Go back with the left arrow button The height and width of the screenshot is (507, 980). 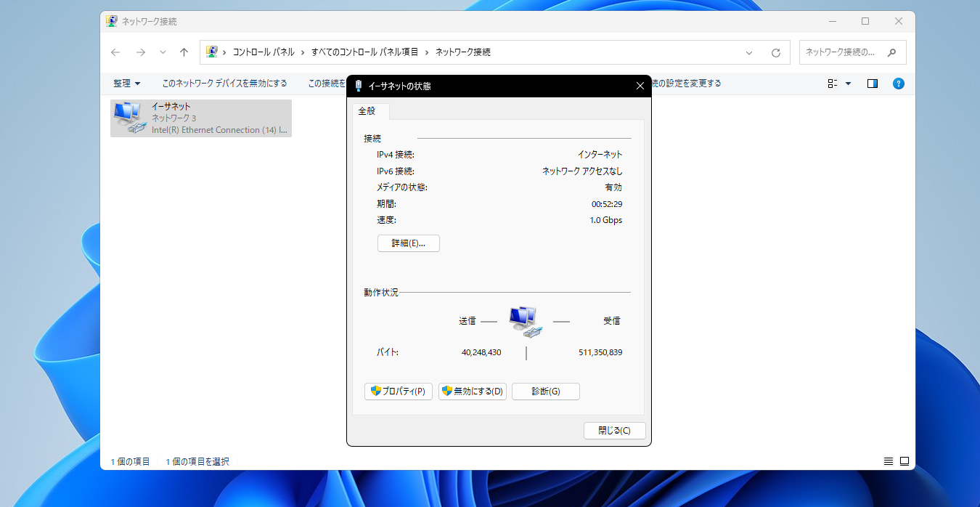(x=115, y=52)
